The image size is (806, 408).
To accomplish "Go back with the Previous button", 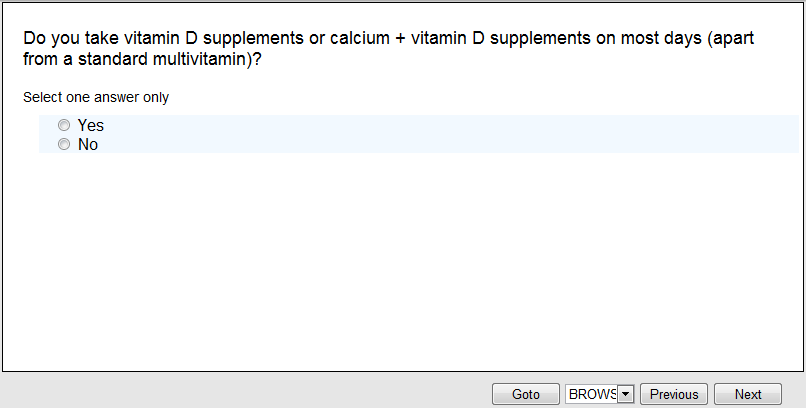I will (674, 394).
